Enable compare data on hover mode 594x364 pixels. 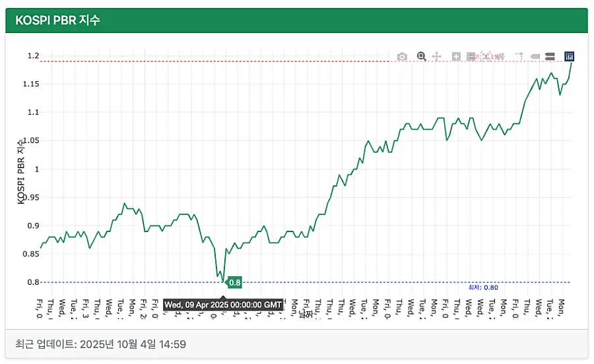[550, 57]
